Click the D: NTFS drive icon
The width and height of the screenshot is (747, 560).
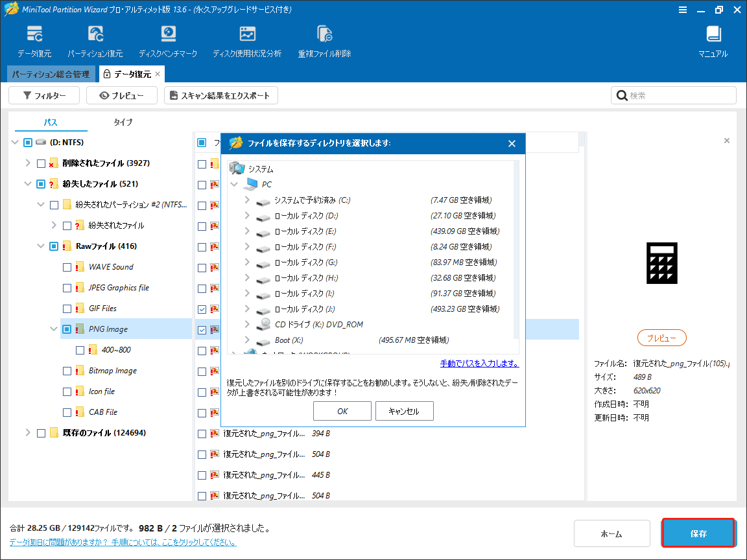(x=41, y=143)
